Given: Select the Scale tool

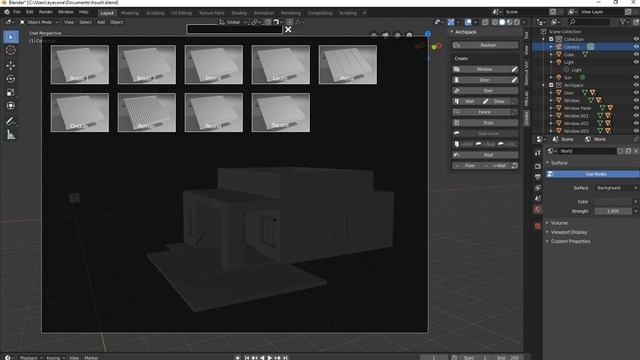Looking at the screenshot, I should (x=11, y=92).
